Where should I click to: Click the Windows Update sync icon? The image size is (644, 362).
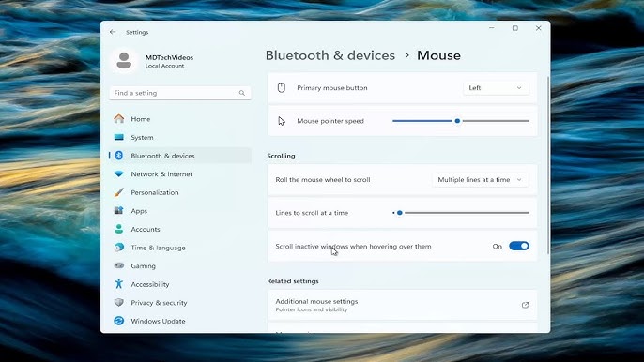click(119, 321)
